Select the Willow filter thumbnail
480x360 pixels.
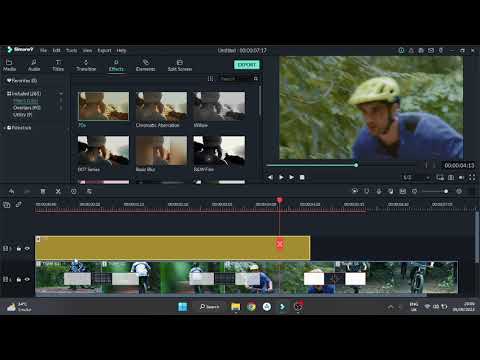219,106
